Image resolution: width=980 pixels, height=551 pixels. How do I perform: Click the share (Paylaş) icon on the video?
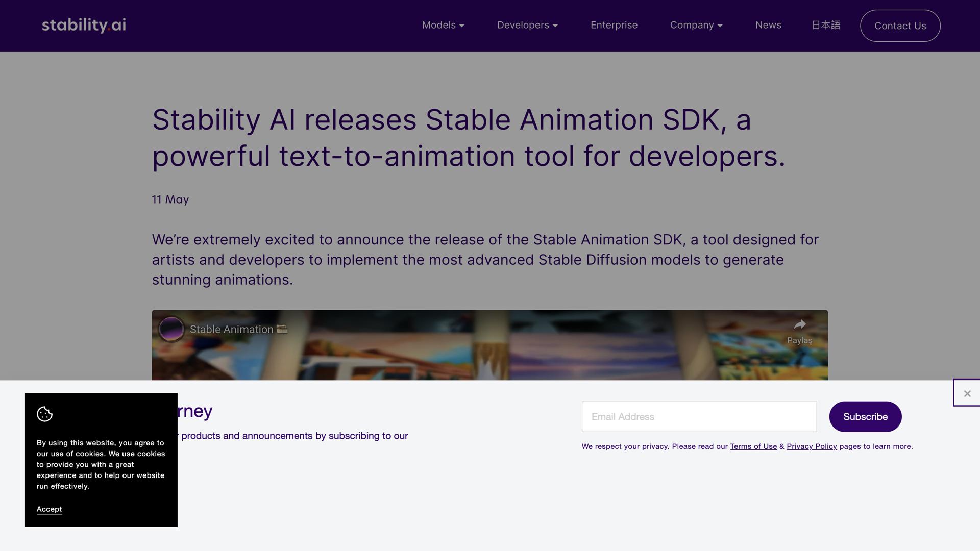tap(800, 325)
